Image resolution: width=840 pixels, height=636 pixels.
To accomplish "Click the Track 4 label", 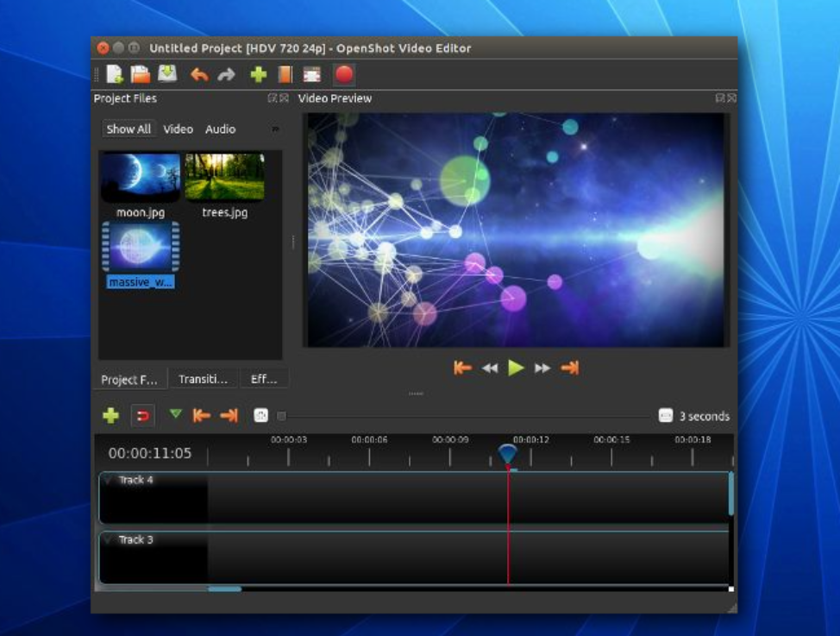I will click(135, 480).
